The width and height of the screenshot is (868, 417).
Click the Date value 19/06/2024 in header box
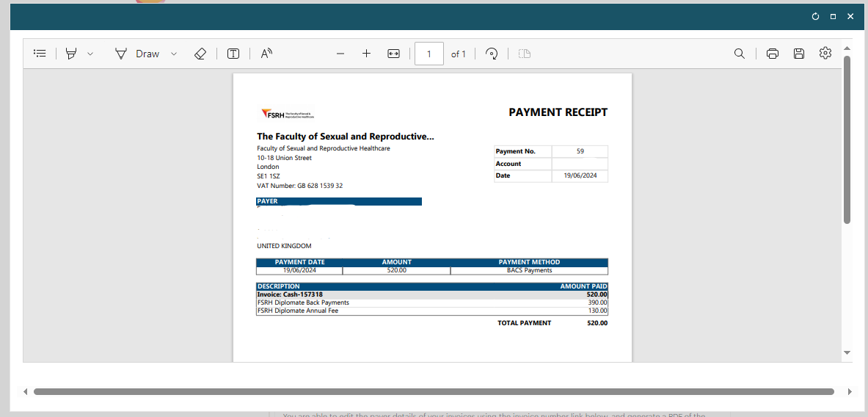click(x=580, y=175)
